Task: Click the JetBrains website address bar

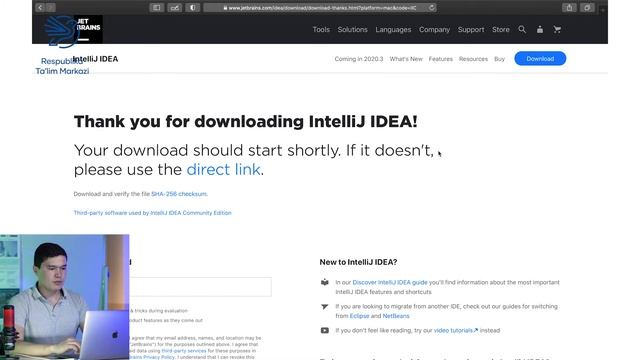Action: (x=320, y=7)
